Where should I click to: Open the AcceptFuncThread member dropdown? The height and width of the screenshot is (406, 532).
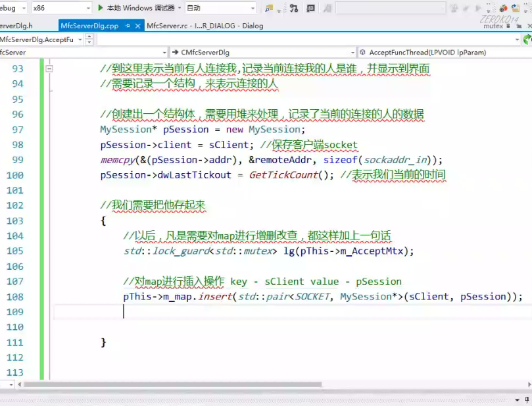click(445, 52)
